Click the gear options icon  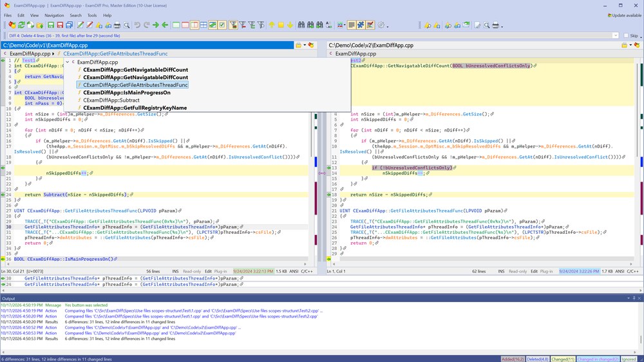381,25
